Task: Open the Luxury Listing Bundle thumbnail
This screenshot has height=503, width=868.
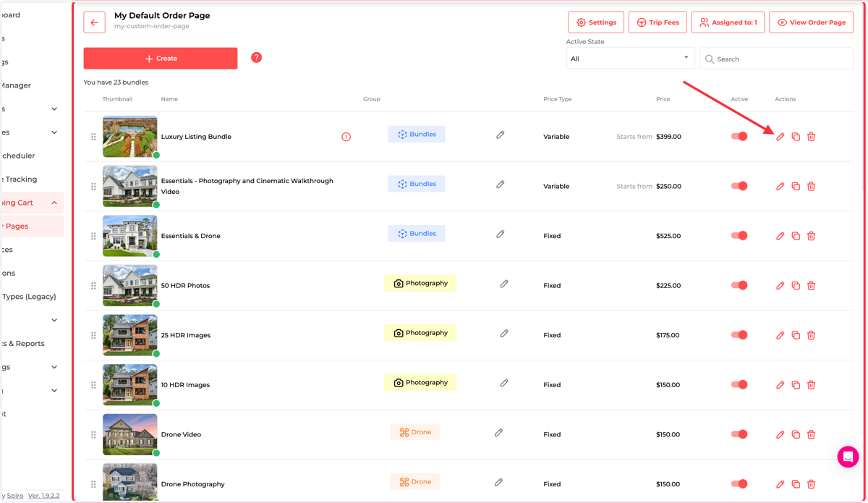Action: point(130,137)
